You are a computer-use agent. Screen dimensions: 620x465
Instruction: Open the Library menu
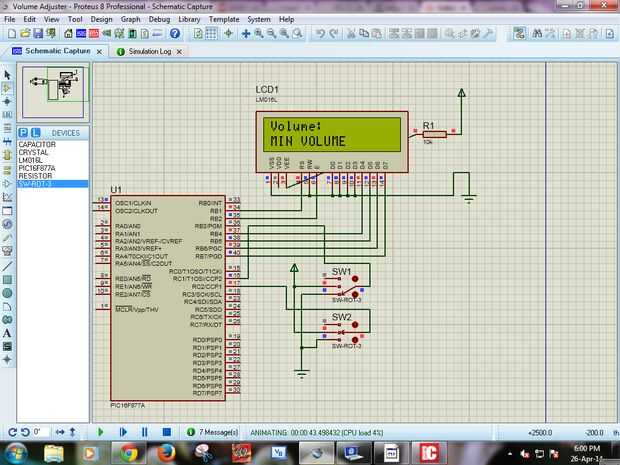(x=190, y=19)
